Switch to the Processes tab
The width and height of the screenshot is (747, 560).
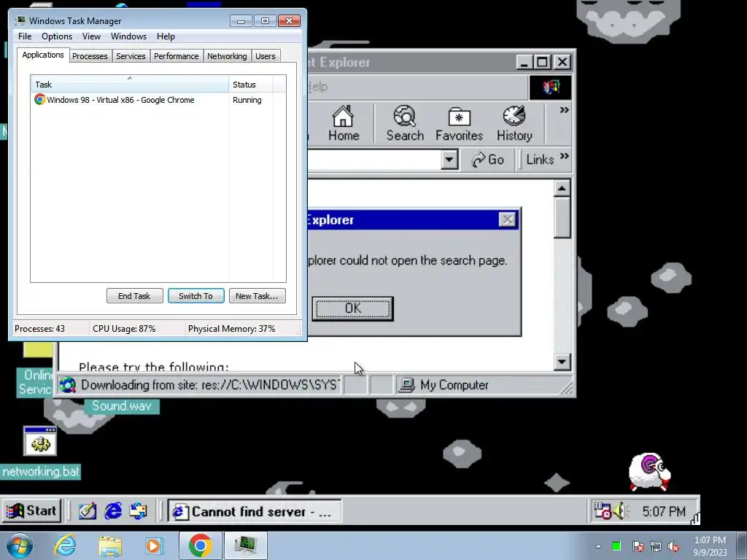coord(90,56)
